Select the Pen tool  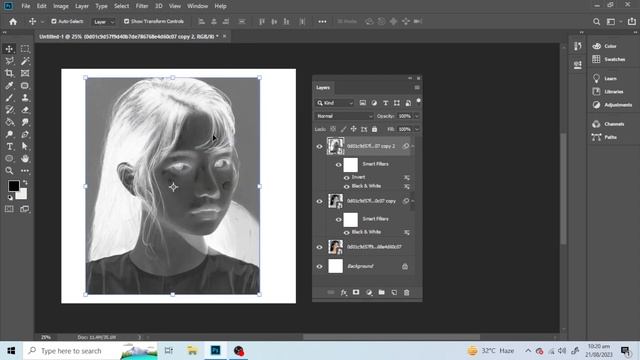[x=25, y=134]
